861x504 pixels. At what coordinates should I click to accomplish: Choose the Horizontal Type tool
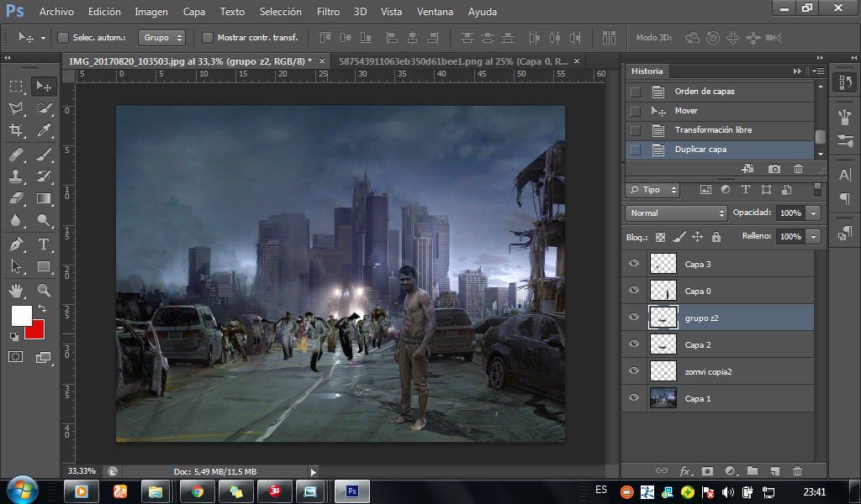[44, 244]
